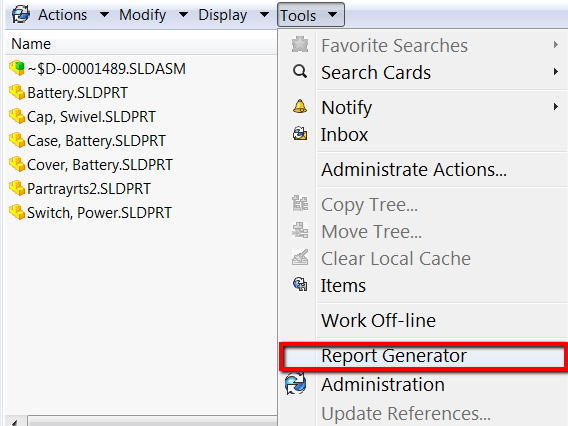Select file Cover, Battery.SLDPRT
Viewport: 568px width, 426px height.
coord(100,165)
